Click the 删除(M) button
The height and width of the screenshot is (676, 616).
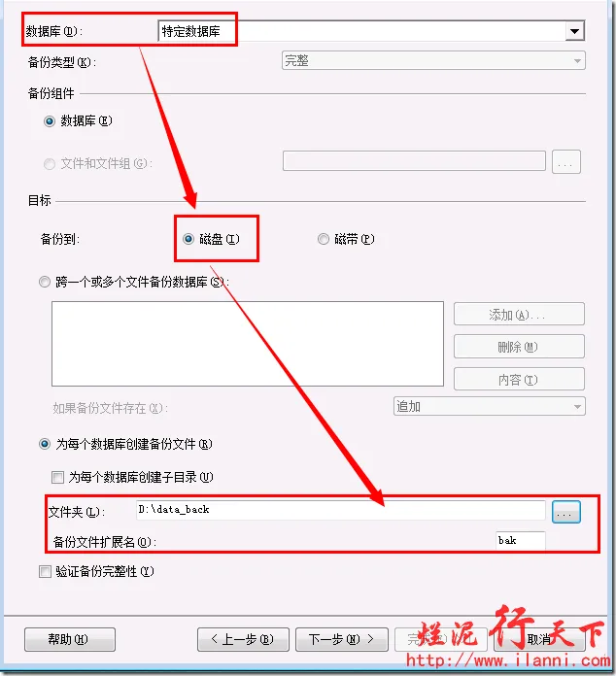pos(519,346)
